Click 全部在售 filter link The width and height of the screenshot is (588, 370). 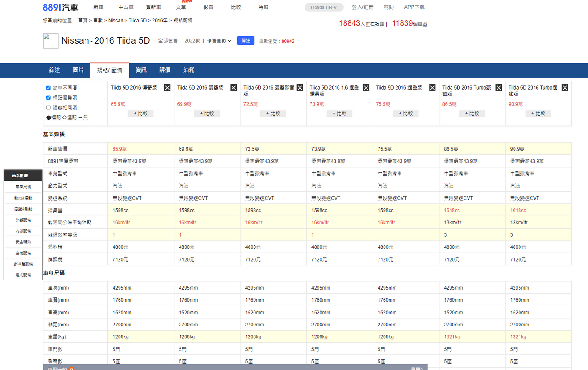168,41
